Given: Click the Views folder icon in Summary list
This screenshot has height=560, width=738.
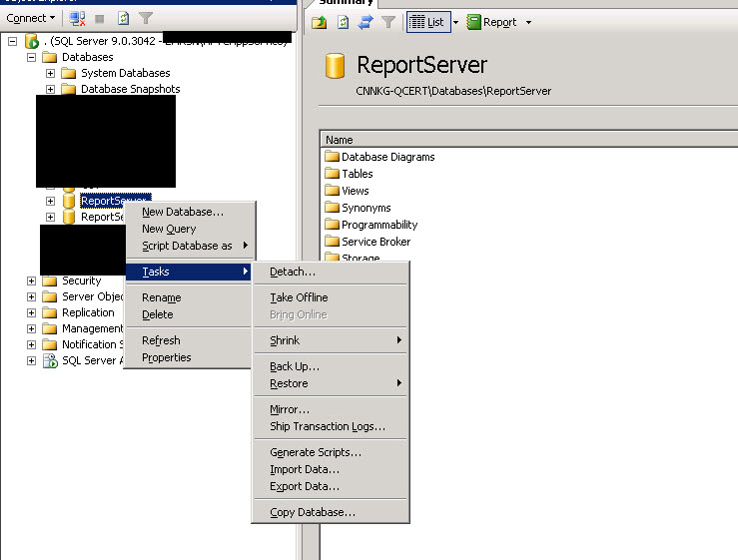Looking at the screenshot, I should point(332,190).
